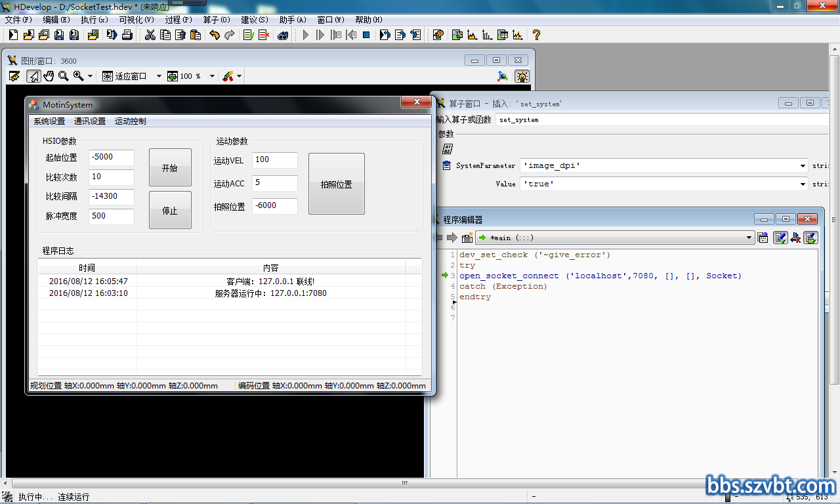Click the 停止 button
This screenshot has height=504, width=840.
tap(170, 210)
